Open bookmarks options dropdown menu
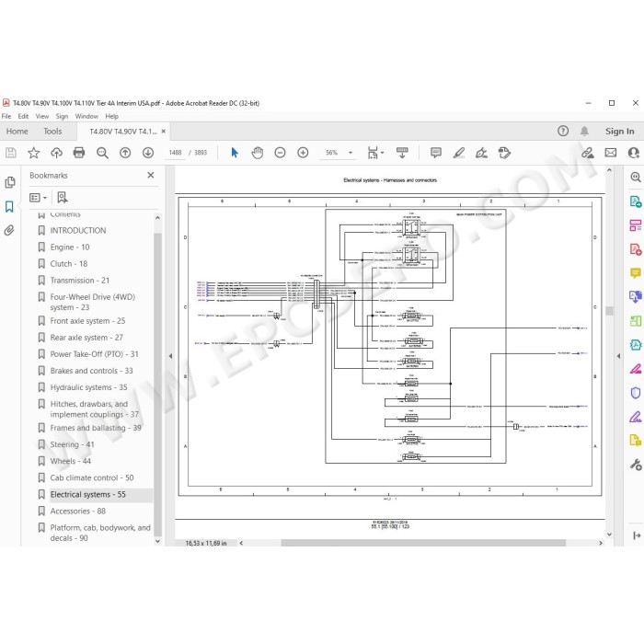This screenshot has width=644, height=644. click(x=39, y=198)
